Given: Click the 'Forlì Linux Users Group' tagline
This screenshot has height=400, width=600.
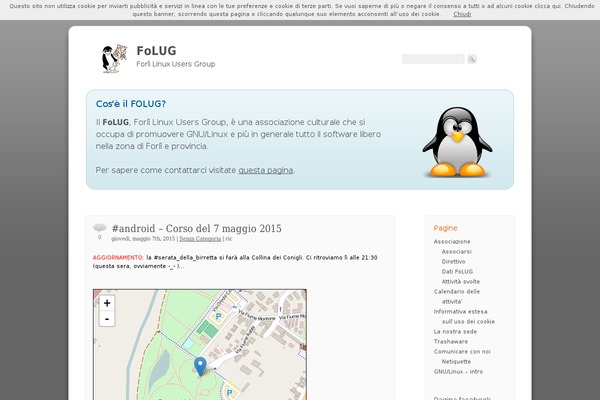Looking at the screenshot, I should click(x=176, y=64).
